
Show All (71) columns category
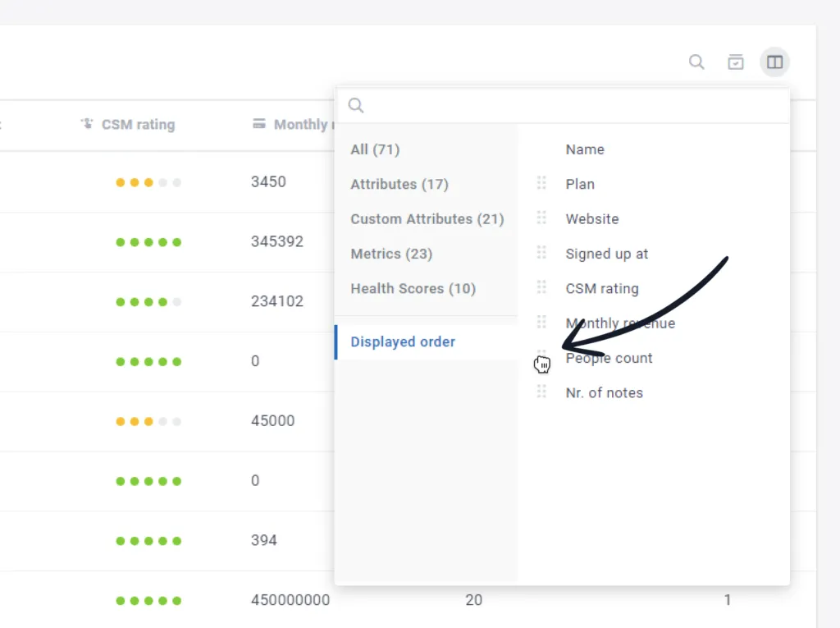pyautogui.click(x=375, y=149)
